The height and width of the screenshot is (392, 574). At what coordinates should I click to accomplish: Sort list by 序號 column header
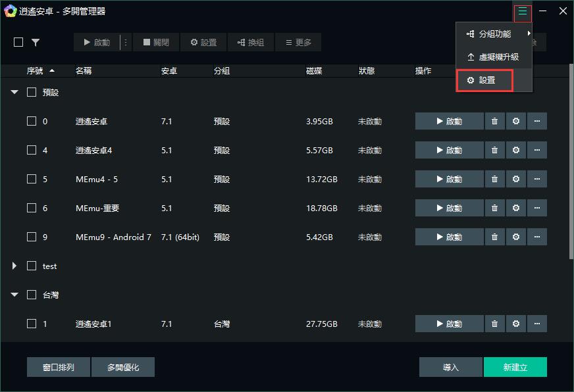tap(39, 70)
